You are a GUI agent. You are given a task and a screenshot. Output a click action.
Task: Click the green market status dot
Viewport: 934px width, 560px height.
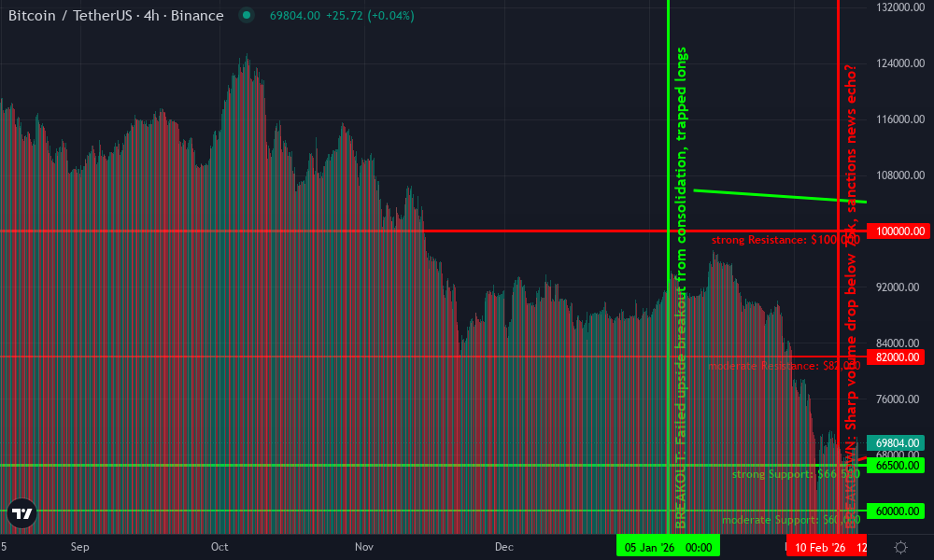point(245,15)
